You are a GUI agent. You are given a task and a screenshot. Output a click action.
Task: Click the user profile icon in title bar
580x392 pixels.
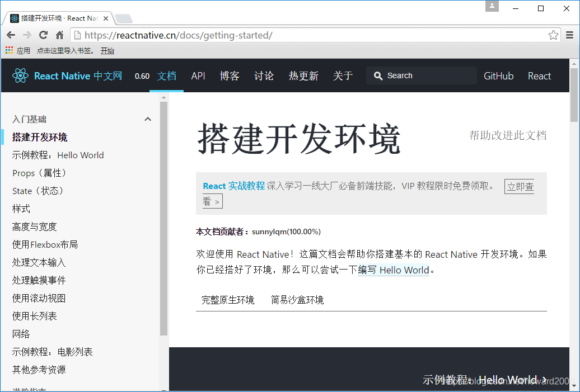492,6
